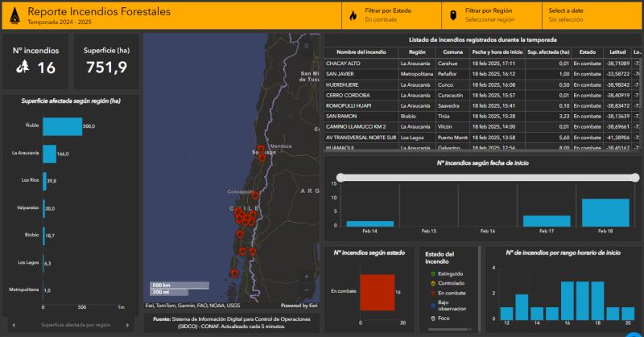The height and width of the screenshot is (337, 644).
Task: Sort table by Comuna column header
Action: click(452, 52)
